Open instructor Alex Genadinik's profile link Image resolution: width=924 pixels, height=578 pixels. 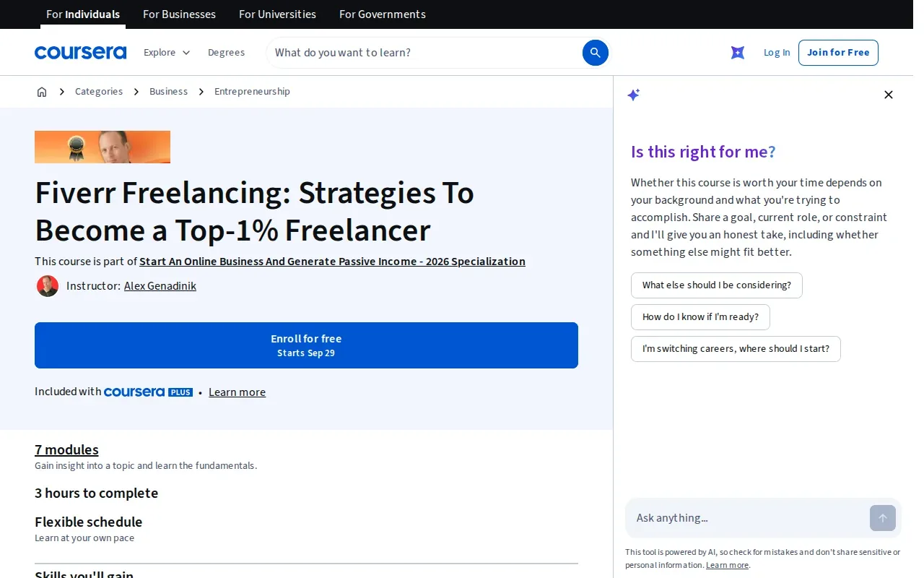(x=160, y=286)
